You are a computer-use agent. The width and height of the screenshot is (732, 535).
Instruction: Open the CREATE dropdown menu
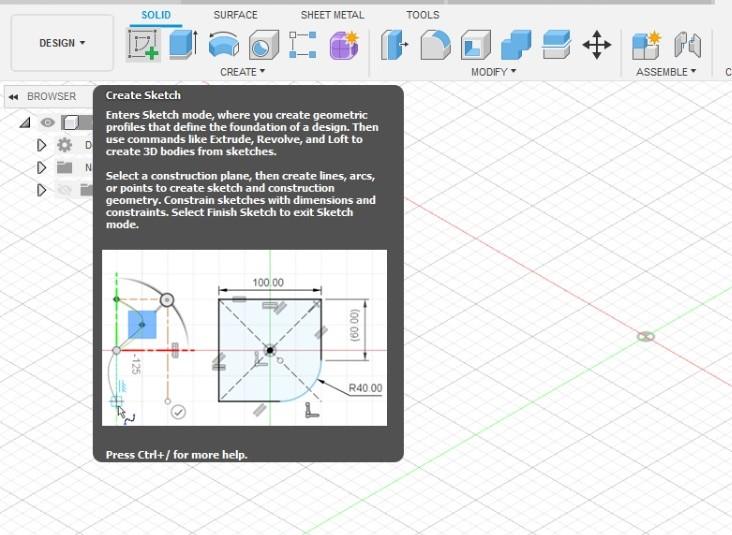click(x=242, y=72)
